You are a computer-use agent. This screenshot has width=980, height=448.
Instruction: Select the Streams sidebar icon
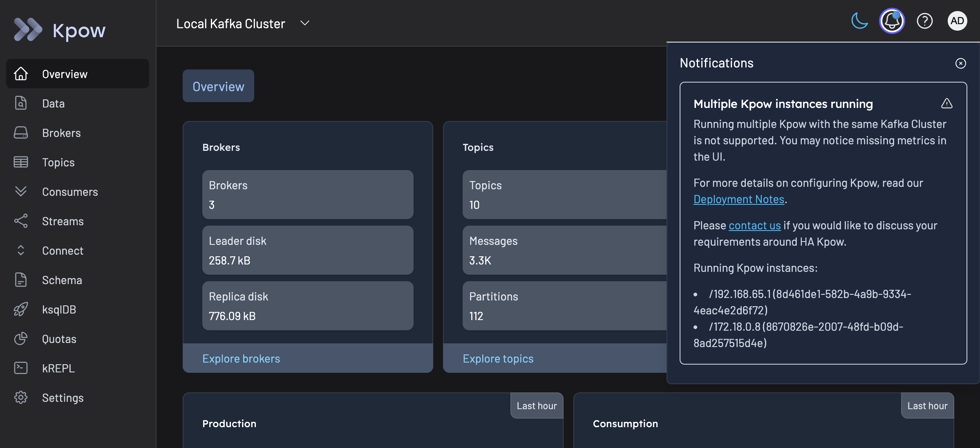coord(21,221)
